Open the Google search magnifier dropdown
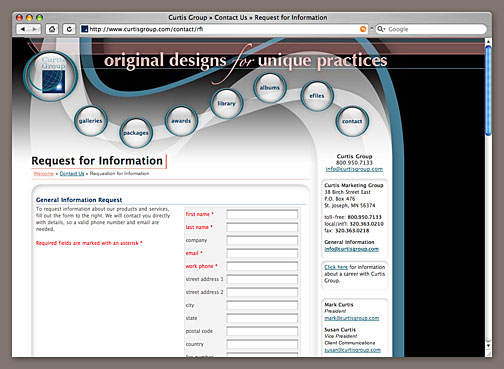Screen dimensions: 504x369 pyautogui.click(x=381, y=29)
